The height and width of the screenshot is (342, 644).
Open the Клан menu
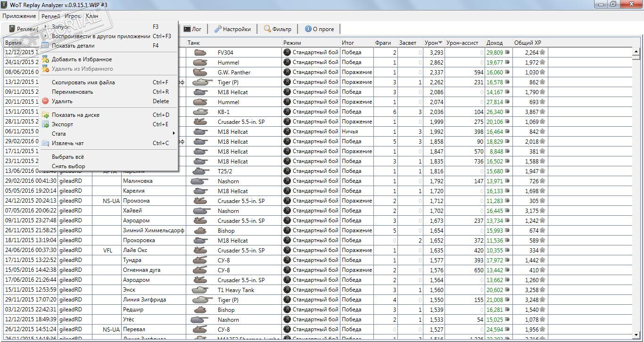click(x=92, y=16)
